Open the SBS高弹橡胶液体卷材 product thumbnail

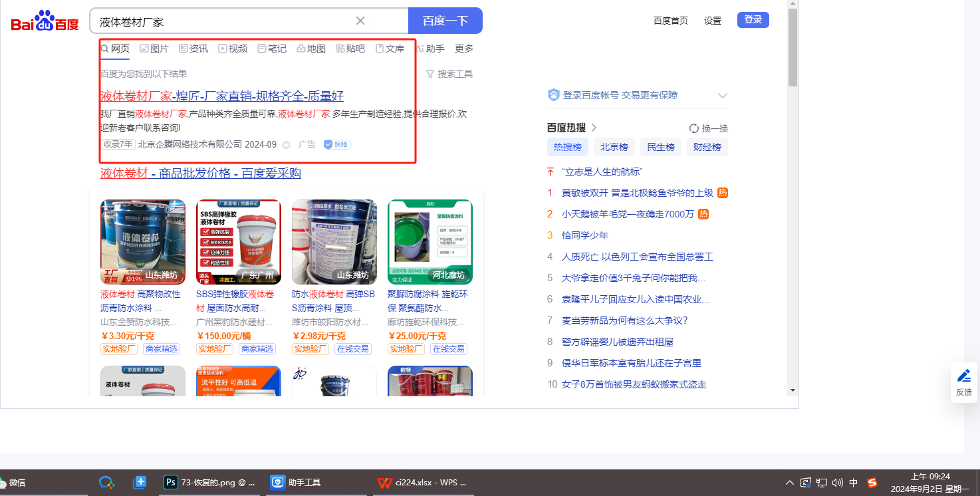click(x=239, y=242)
